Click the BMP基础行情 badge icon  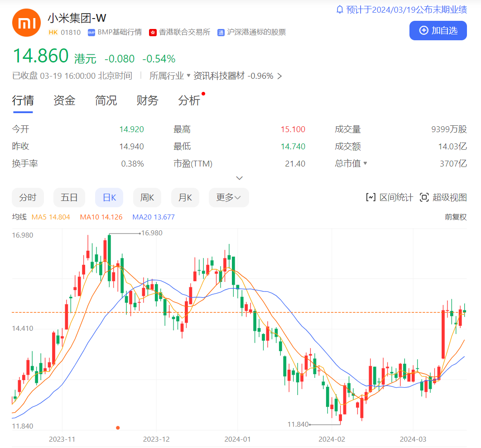pyautogui.click(x=91, y=33)
